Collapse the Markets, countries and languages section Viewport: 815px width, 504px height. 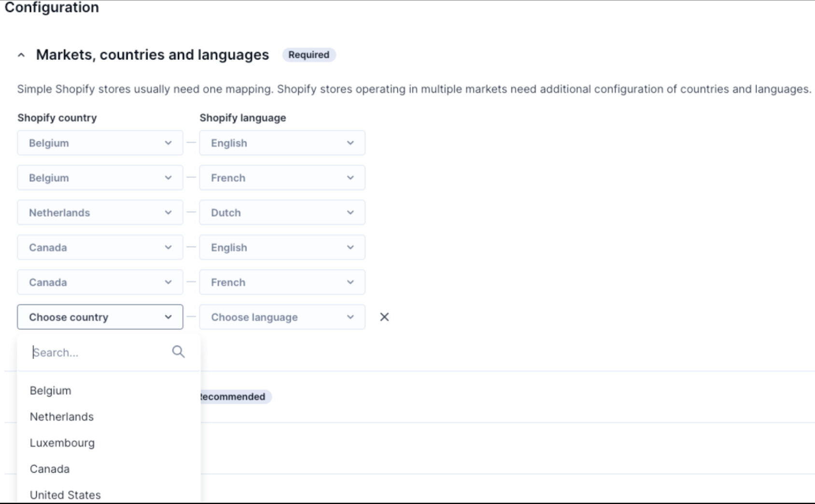(21, 55)
